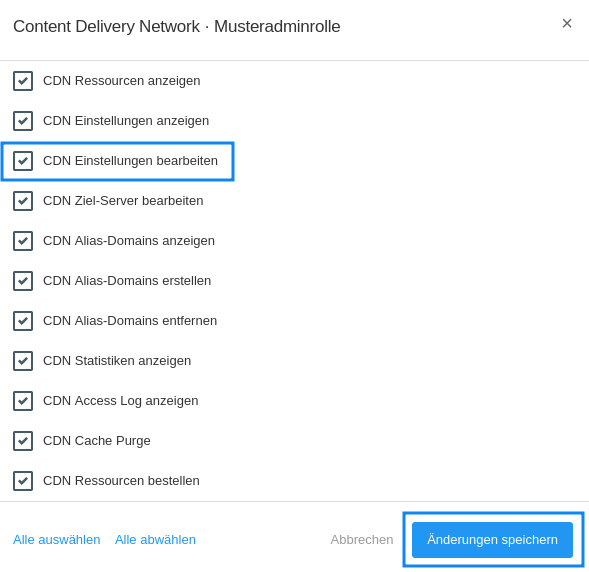Disable CDN Access Log anzeigen
The height and width of the screenshot is (572, 589).
coord(23,401)
